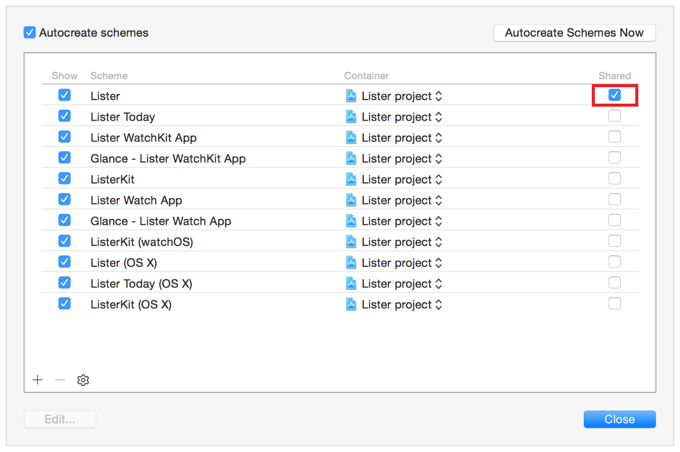This screenshot has width=680, height=452.
Task: Select the ListerKit scheme name
Action: point(112,179)
